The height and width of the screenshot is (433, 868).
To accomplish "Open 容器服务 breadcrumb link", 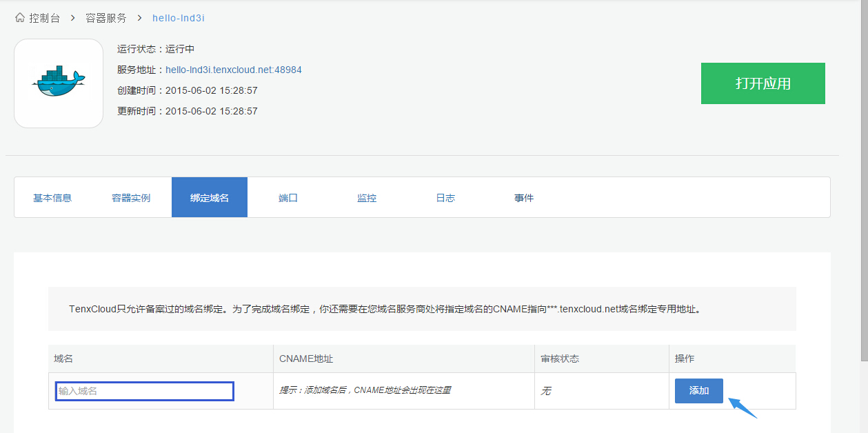I will (x=106, y=18).
